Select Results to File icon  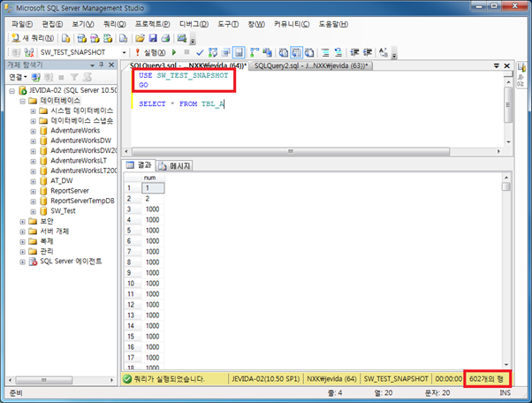point(309,52)
